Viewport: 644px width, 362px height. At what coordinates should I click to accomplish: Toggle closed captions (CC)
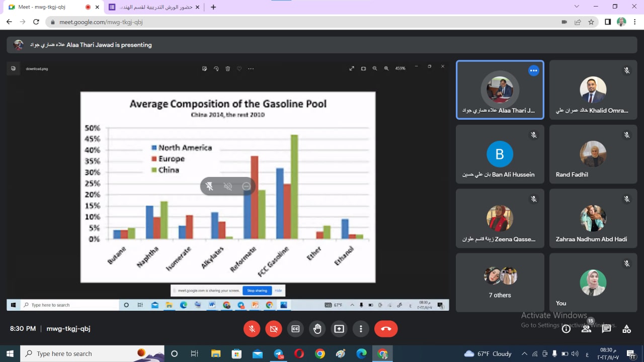click(x=295, y=329)
